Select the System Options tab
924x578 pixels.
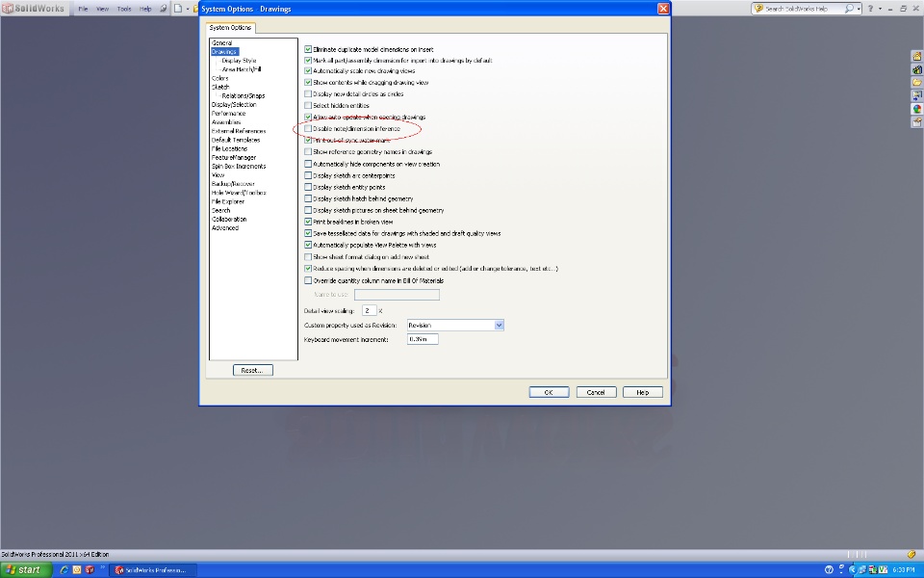click(x=230, y=27)
